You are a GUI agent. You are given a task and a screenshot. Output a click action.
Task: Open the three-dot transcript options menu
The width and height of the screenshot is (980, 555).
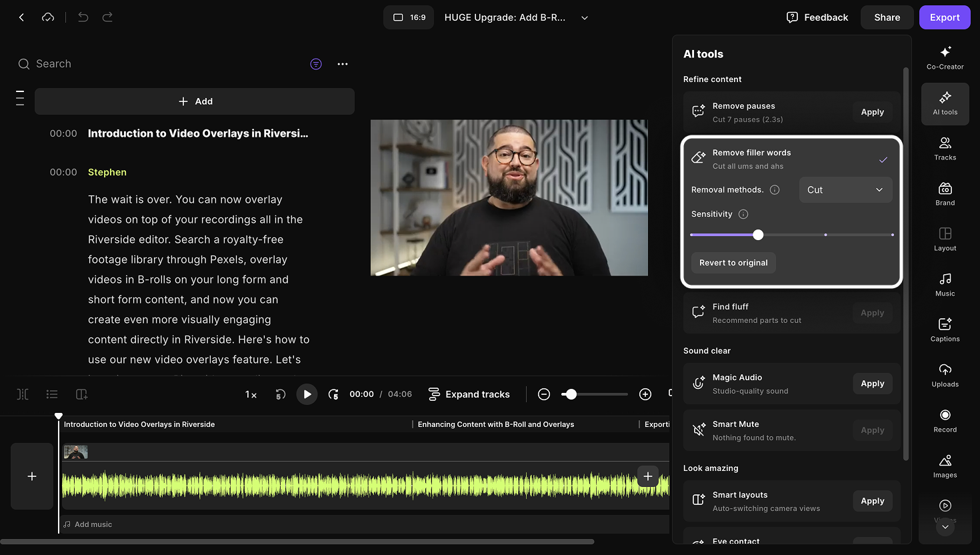point(343,64)
